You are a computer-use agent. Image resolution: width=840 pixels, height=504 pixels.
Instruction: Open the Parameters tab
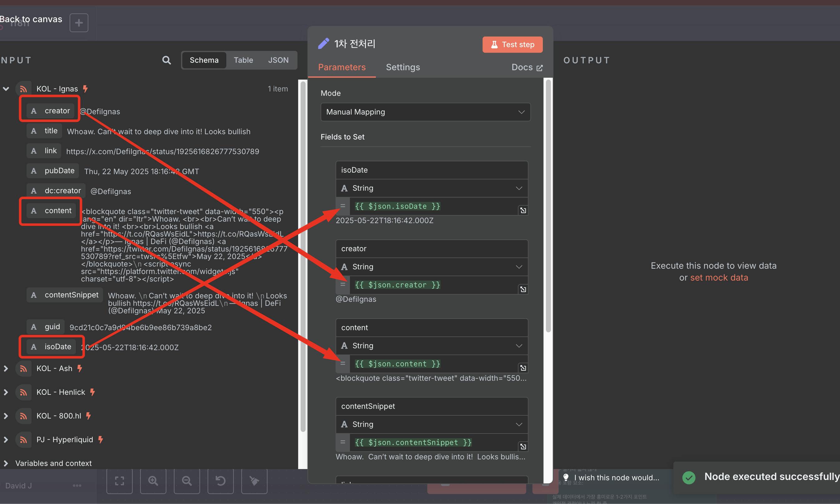pyautogui.click(x=342, y=67)
